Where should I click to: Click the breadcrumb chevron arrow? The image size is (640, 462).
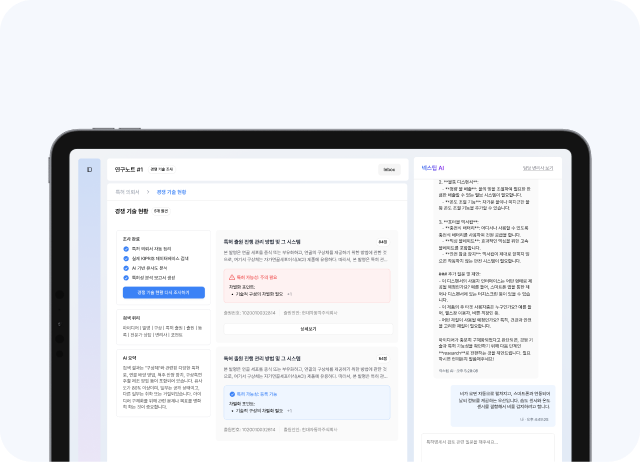pos(148,192)
